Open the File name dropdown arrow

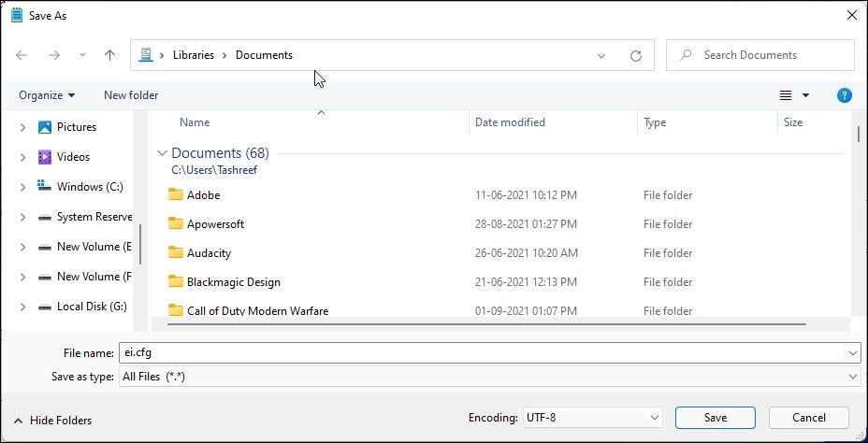coord(852,353)
